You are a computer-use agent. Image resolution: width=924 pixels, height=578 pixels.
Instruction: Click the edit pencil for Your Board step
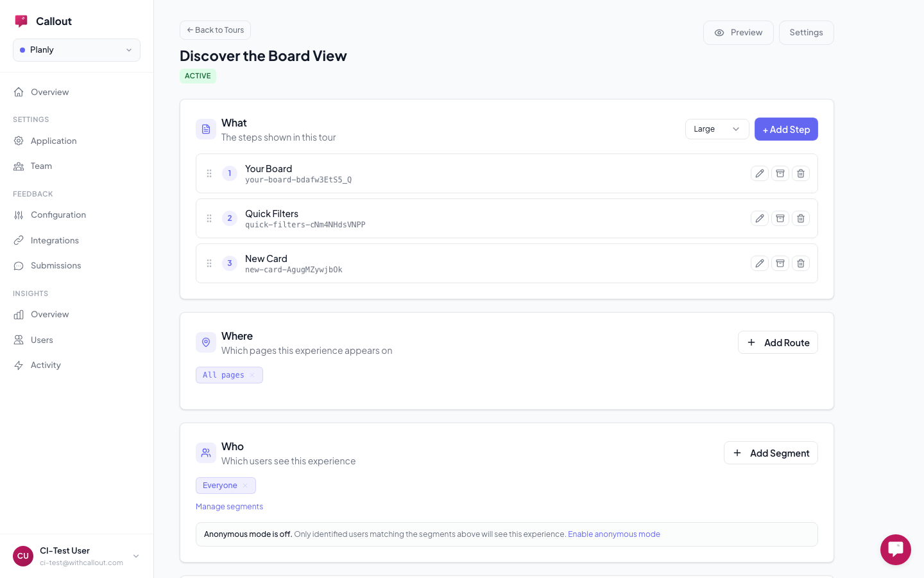(759, 173)
